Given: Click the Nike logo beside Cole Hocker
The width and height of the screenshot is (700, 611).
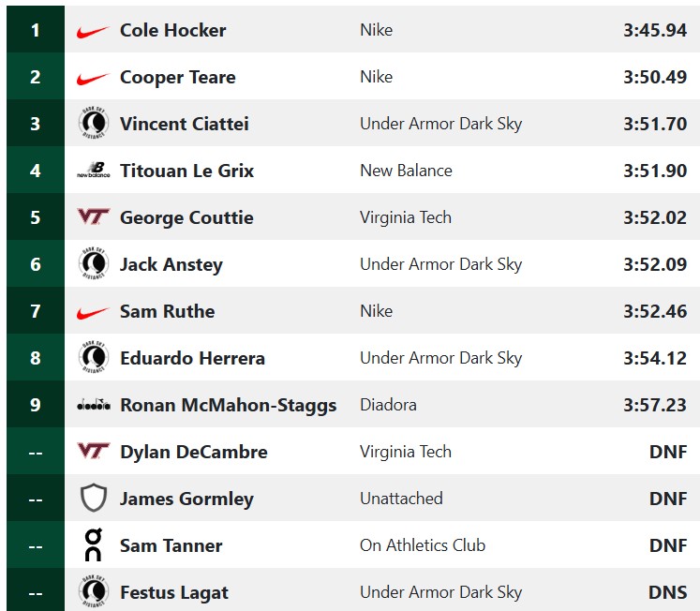Looking at the screenshot, I should pos(93,31).
